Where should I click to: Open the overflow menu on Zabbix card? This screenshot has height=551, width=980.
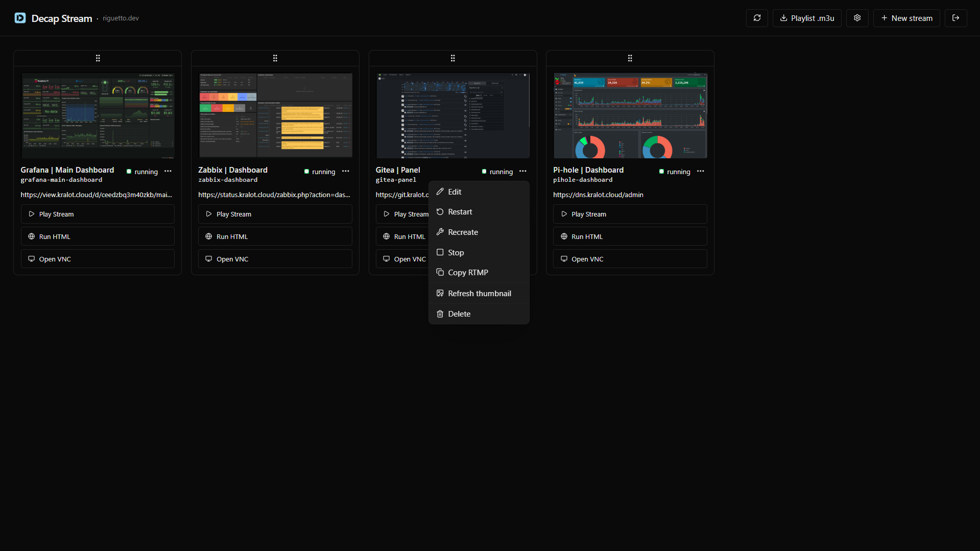coord(346,171)
